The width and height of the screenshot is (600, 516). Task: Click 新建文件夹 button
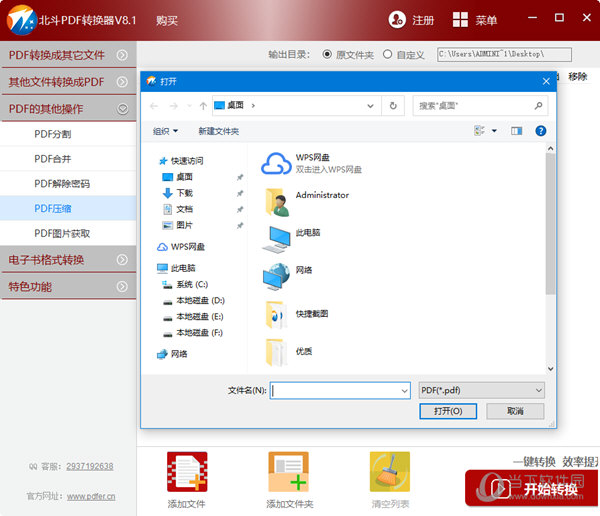tap(218, 131)
